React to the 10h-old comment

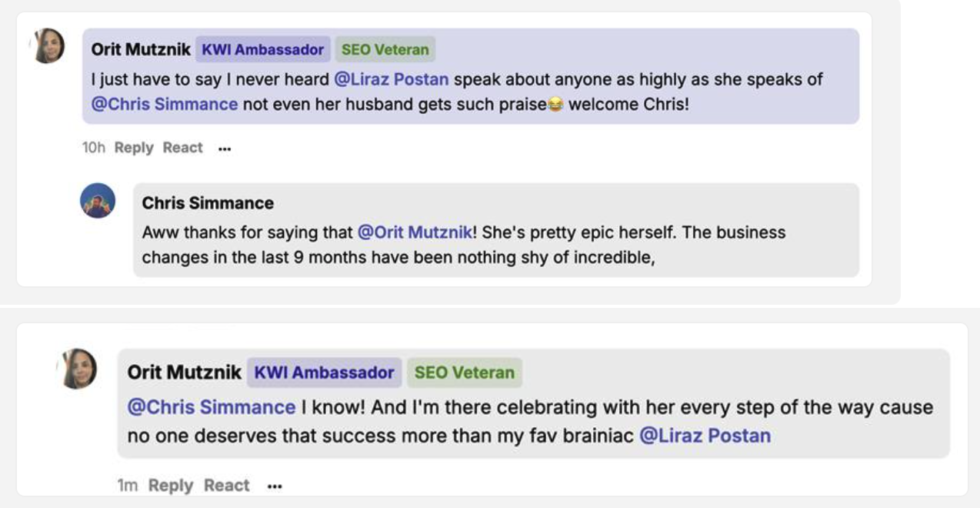point(182,148)
